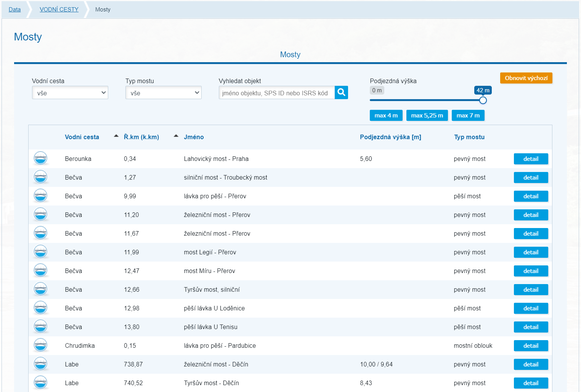Sort by Ř.km column arrow
This screenshot has height=392, width=581.
click(176, 136)
